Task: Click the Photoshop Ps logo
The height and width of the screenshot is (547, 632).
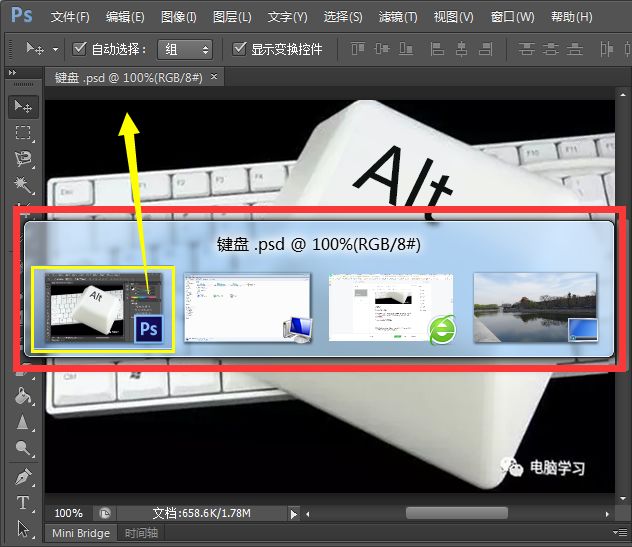Action: [x=22, y=15]
